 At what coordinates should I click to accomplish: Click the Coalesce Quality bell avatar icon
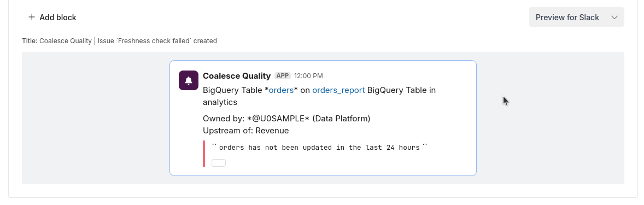[x=189, y=80]
